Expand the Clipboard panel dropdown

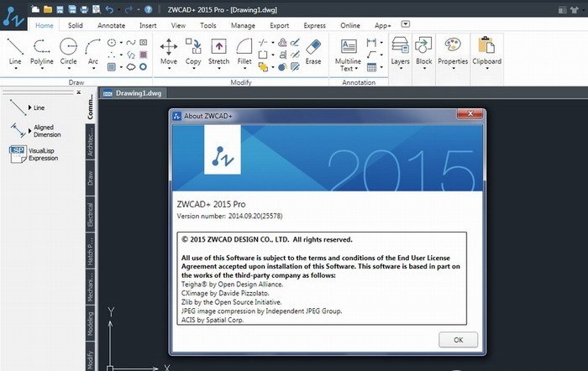486,68
